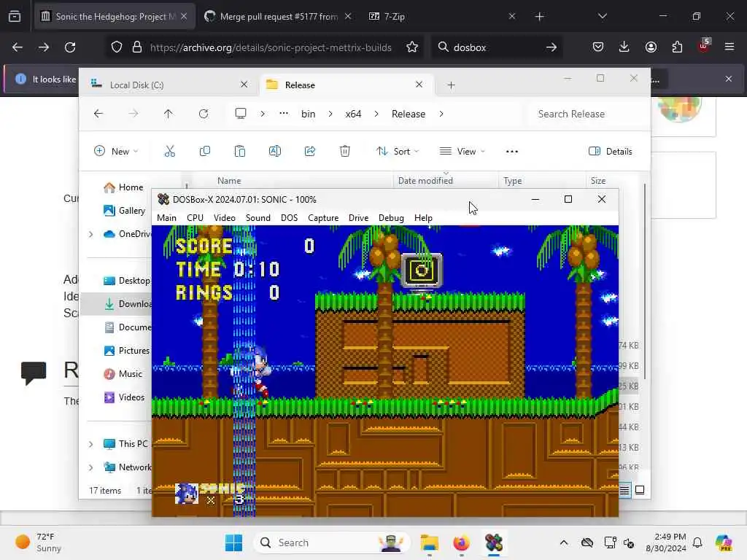Image resolution: width=747 pixels, height=560 pixels.
Task: Open DOSBox-X Capture menu
Action: [x=323, y=217]
